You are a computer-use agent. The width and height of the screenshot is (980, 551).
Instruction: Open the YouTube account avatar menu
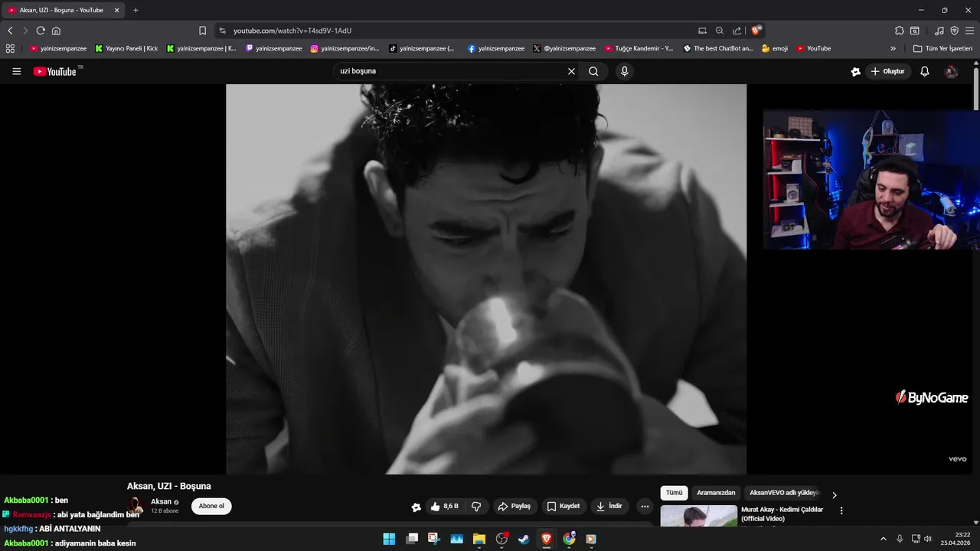pyautogui.click(x=952, y=71)
